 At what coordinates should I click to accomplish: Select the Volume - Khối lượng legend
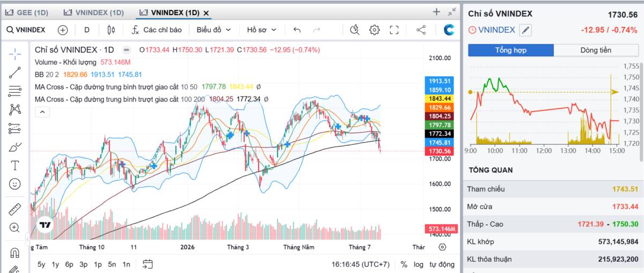tap(66, 62)
